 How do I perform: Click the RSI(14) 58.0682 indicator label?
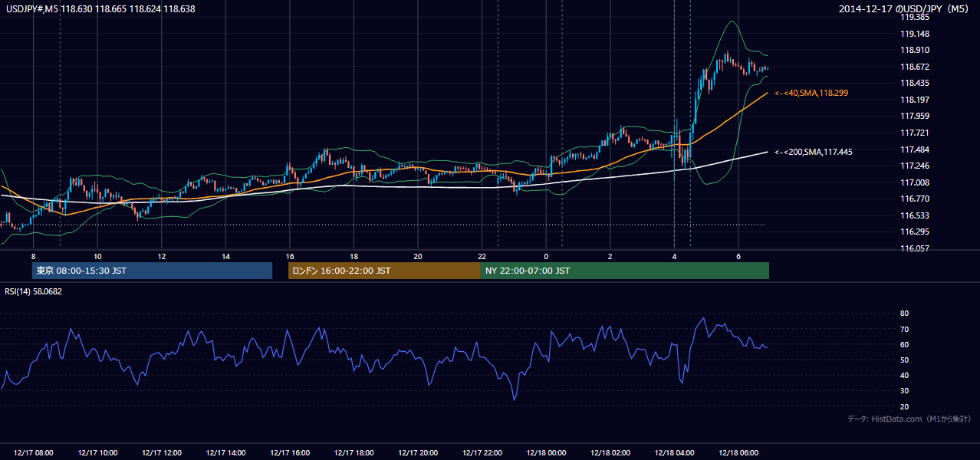point(34,291)
